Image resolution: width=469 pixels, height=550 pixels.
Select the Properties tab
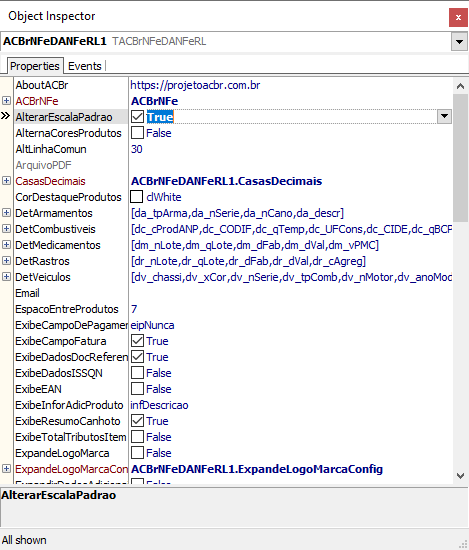35,66
